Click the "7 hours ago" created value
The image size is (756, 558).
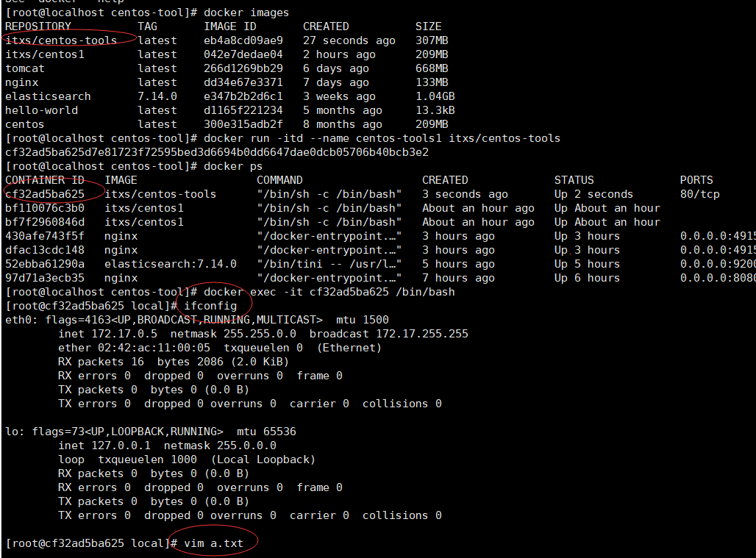[458, 278]
